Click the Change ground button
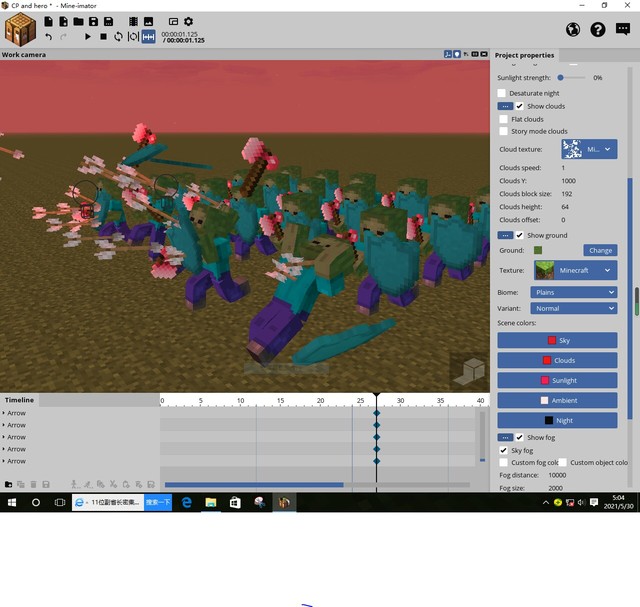 point(600,250)
